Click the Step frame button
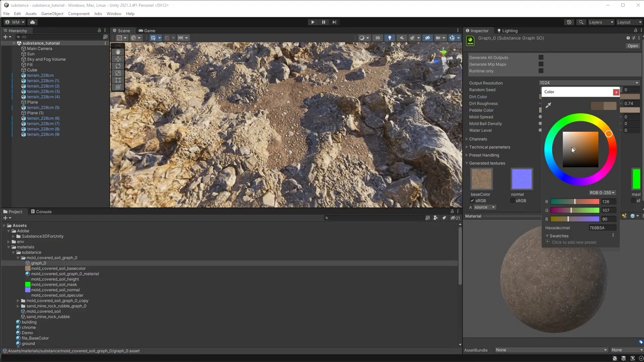The width and height of the screenshot is (644, 362). (335, 22)
